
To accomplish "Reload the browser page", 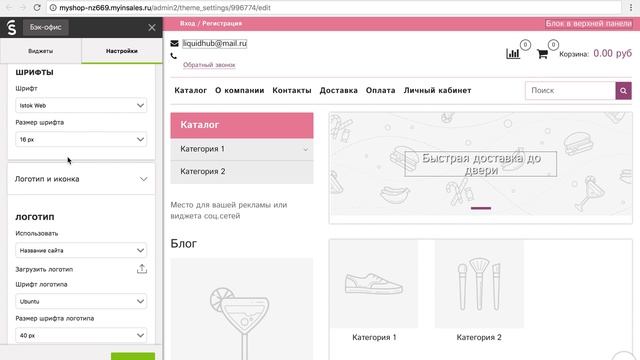I will pos(37,7).
